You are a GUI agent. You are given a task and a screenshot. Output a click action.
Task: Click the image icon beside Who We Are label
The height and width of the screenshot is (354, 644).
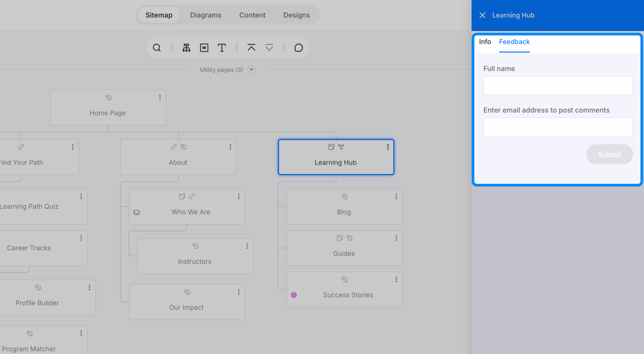click(137, 213)
